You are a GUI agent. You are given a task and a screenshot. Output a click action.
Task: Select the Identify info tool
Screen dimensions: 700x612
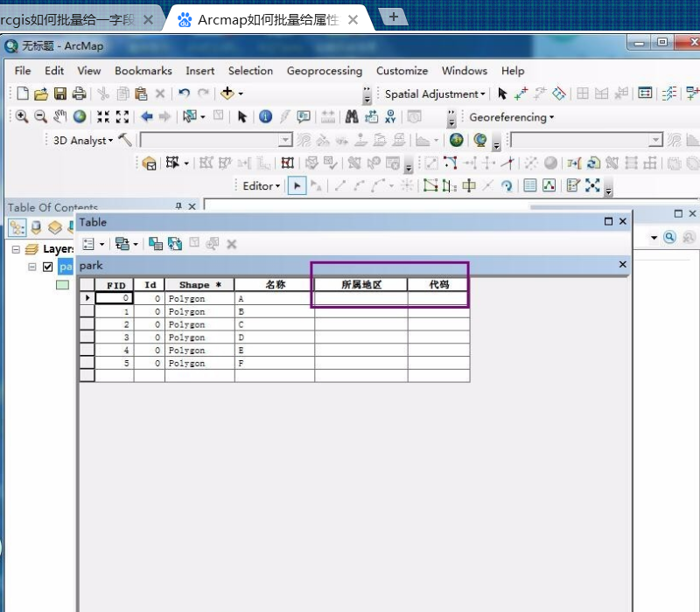coord(266,117)
